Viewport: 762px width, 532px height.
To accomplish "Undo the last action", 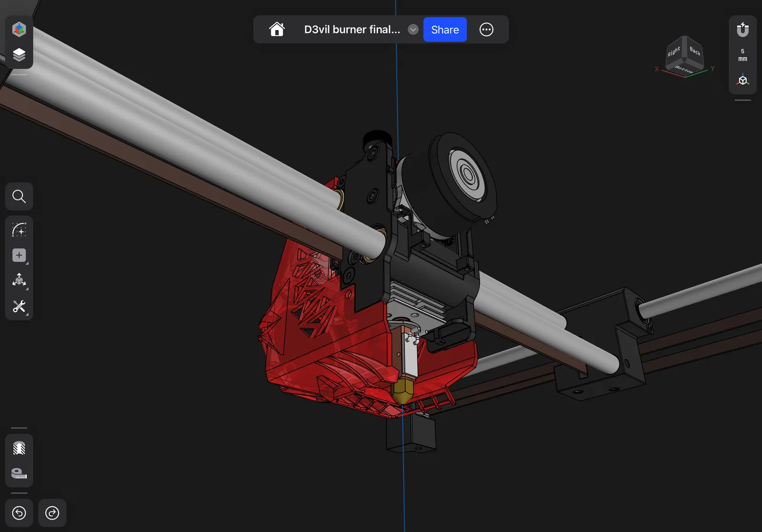I will click(19, 513).
